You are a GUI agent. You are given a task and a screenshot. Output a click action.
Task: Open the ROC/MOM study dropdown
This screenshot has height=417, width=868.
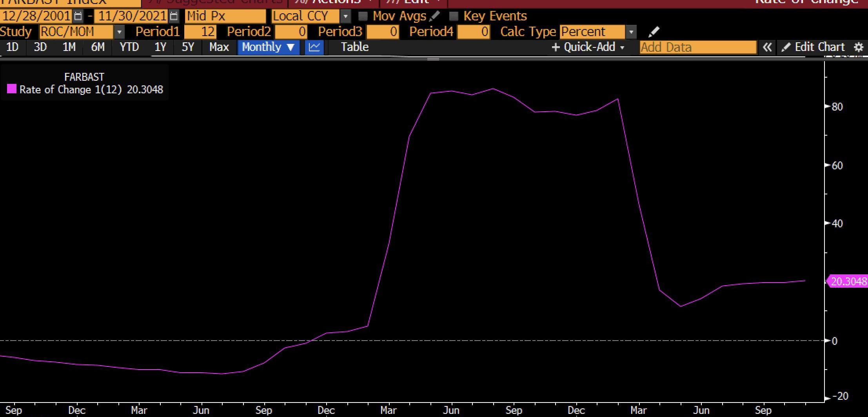pos(119,32)
